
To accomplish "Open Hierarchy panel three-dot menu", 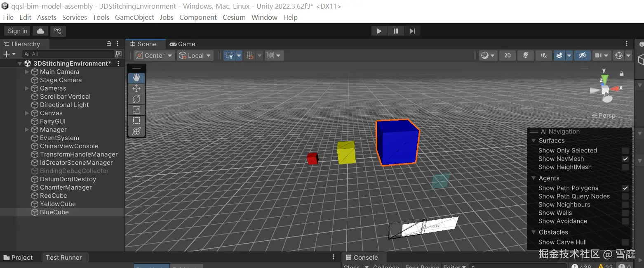I will 118,43.
